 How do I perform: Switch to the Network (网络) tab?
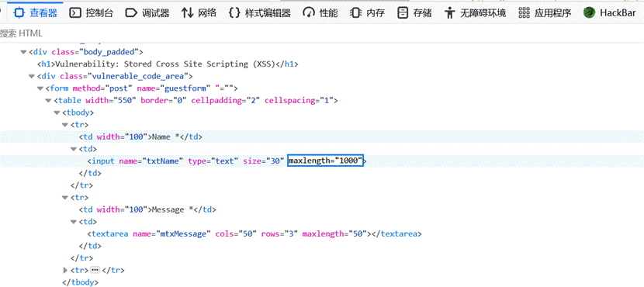tap(199, 12)
